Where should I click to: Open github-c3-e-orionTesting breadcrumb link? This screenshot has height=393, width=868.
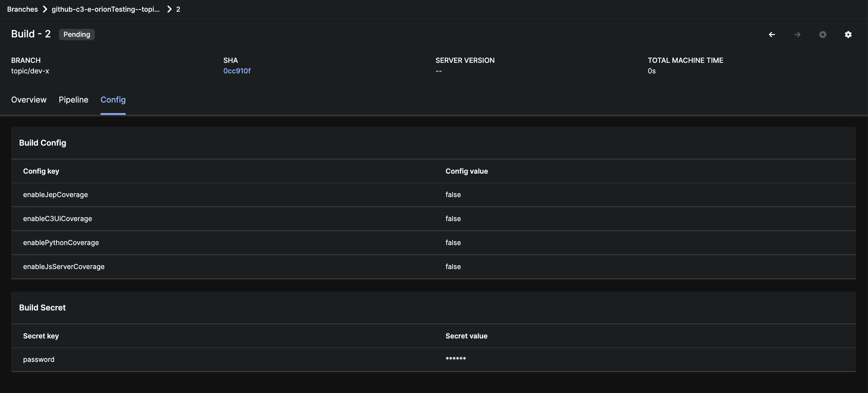click(x=105, y=9)
